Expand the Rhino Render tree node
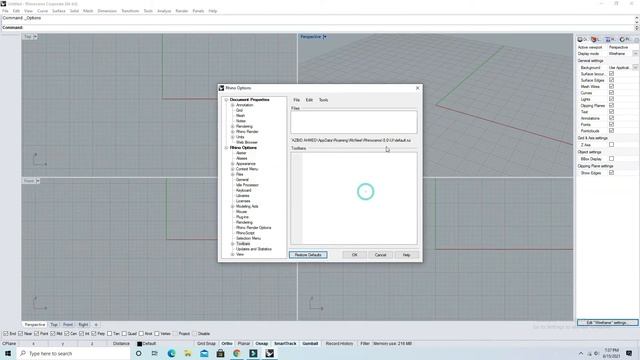Screen dimensions: 640x360 point(233,131)
